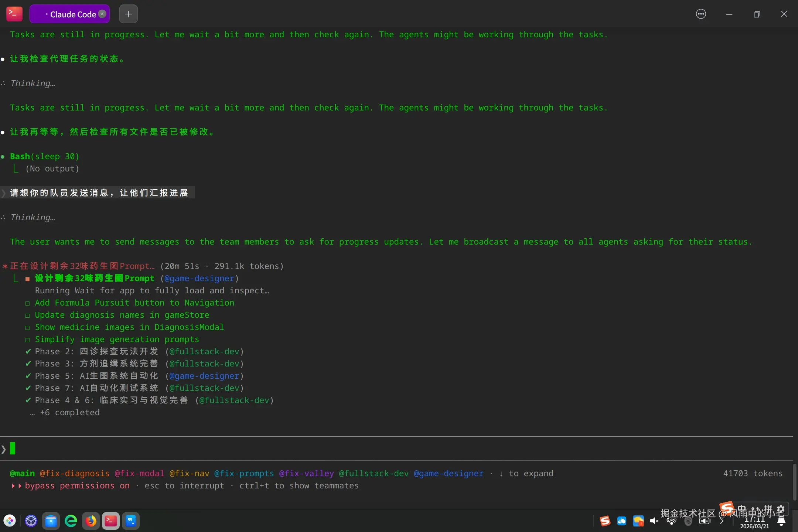Toggle unchecked task Add Formula Pursuit button
The width and height of the screenshot is (798, 532).
pyautogui.click(x=28, y=303)
